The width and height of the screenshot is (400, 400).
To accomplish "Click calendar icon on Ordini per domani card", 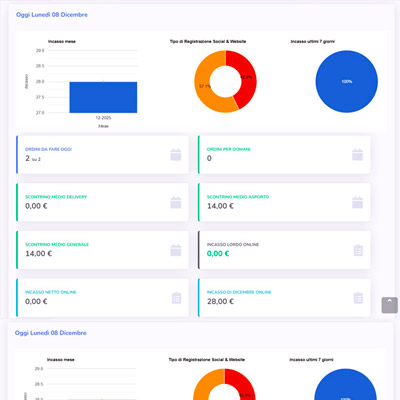I will [357, 155].
